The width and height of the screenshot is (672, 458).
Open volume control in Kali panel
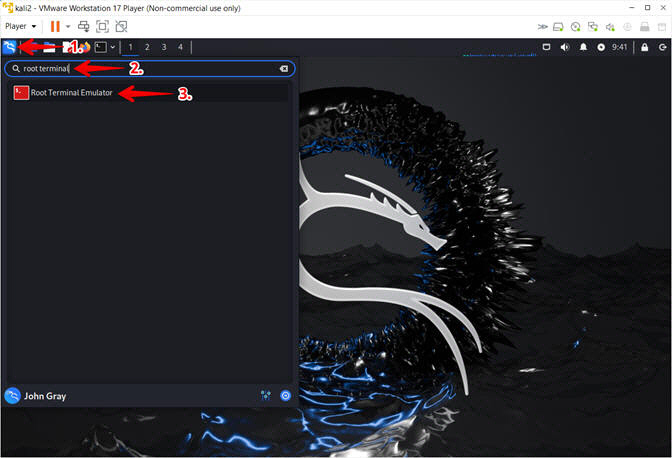click(565, 47)
